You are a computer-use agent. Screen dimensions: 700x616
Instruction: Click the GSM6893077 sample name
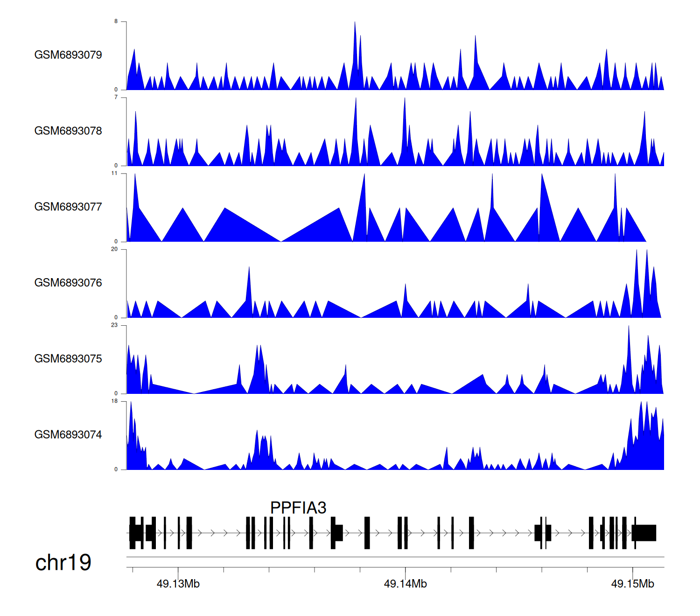68,207
